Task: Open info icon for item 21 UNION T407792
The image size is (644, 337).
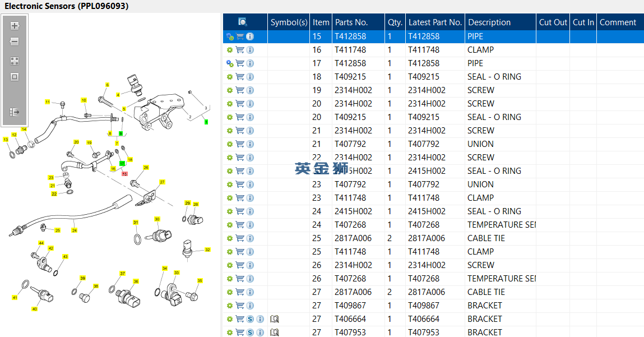Action: [250, 144]
